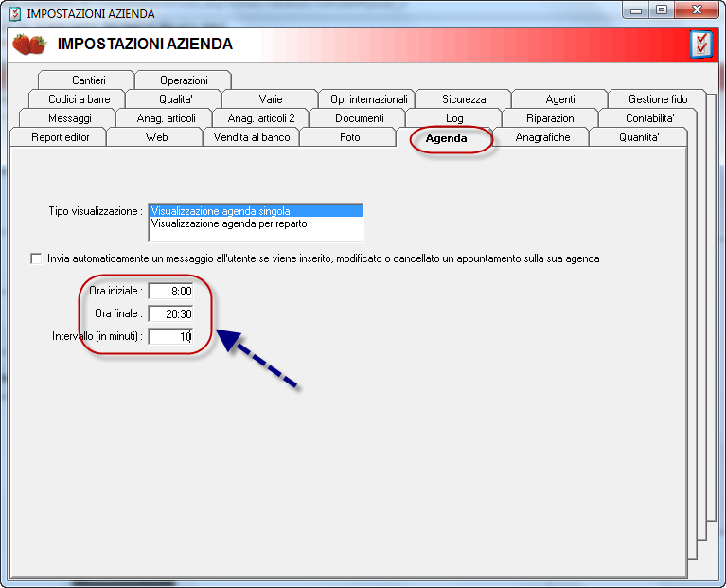Open the Report editor tab

[x=59, y=137]
